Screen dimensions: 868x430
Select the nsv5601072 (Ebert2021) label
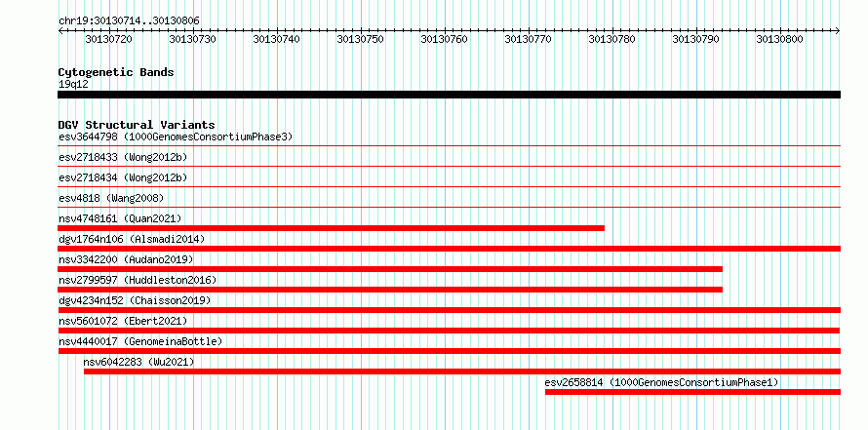pyautogui.click(x=123, y=321)
